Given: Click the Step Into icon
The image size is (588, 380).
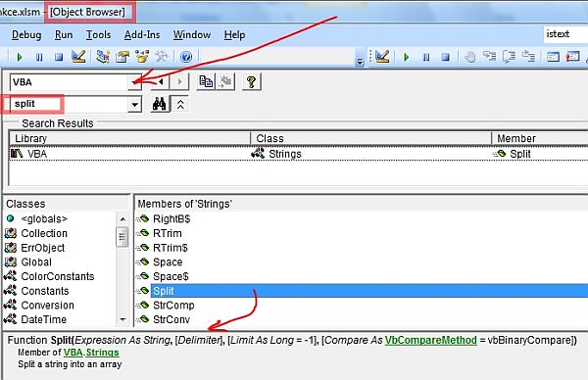Looking at the screenshot, I should (489, 57).
